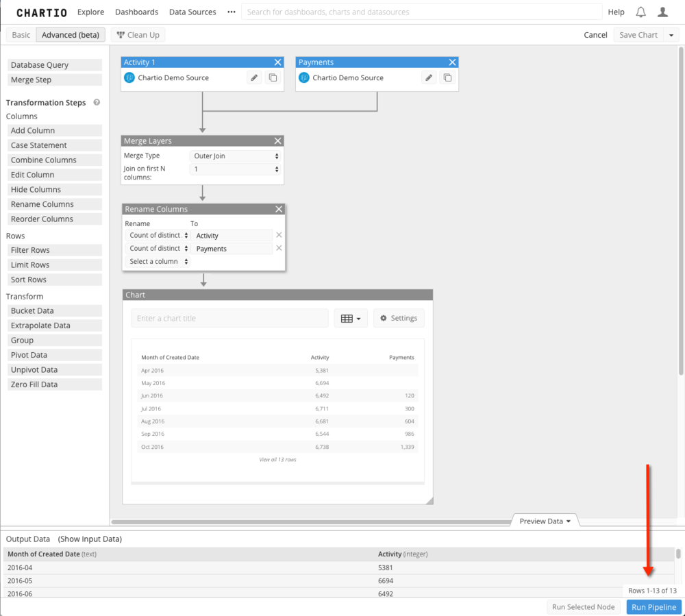Click the chart title input field
This screenshot has height=616, width=685.
click(x=229, y=319)
